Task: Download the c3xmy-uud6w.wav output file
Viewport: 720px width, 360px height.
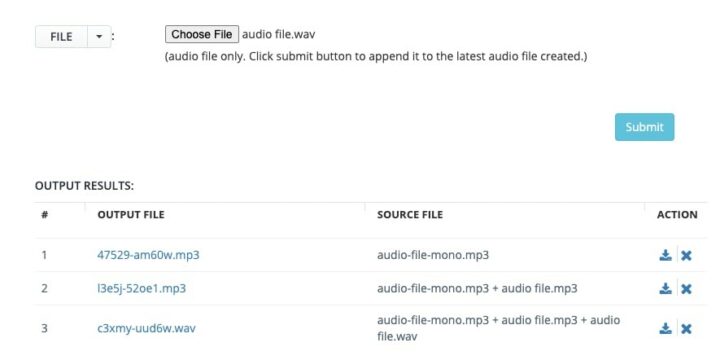Action: tap(665, 328)
